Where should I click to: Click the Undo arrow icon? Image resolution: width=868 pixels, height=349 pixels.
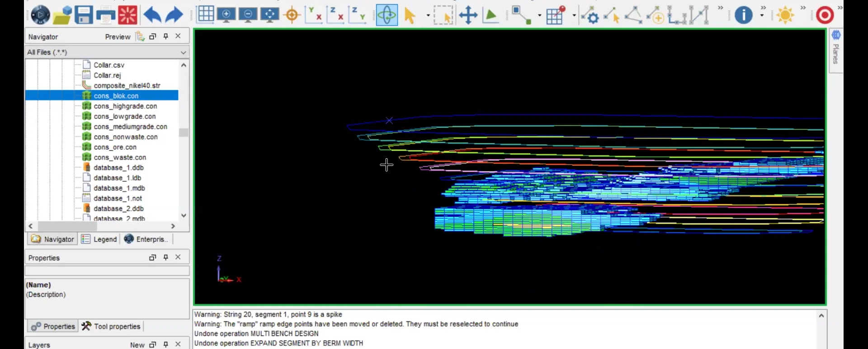point(152,15)
